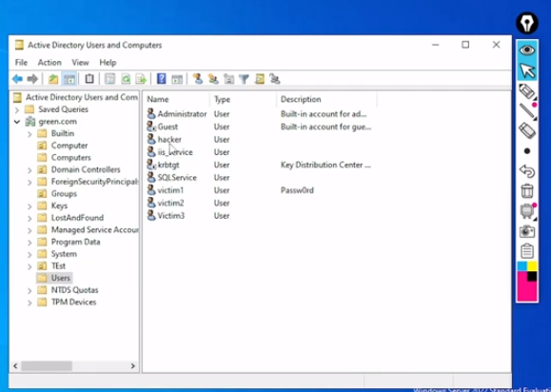Image resolution: width=551 pixels, height=392 pixels.
Task: Click the filter funnel toolbar icon
Action: [244, 79]
